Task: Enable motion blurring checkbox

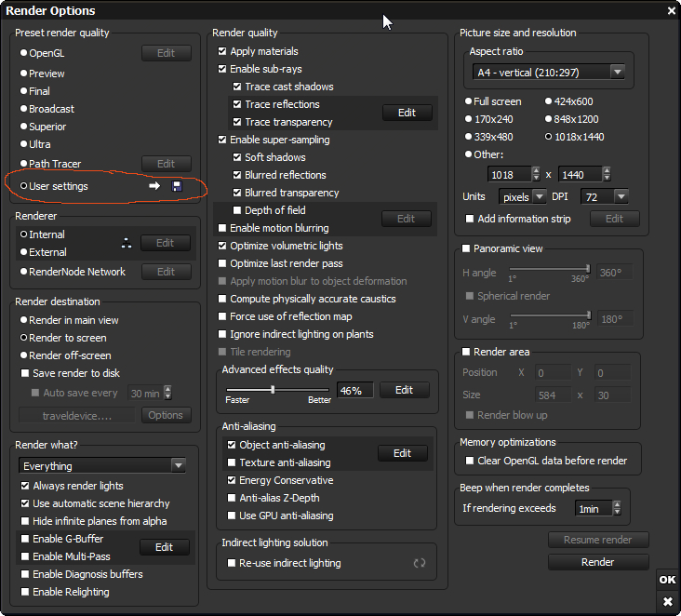Action: coord(222,228)
